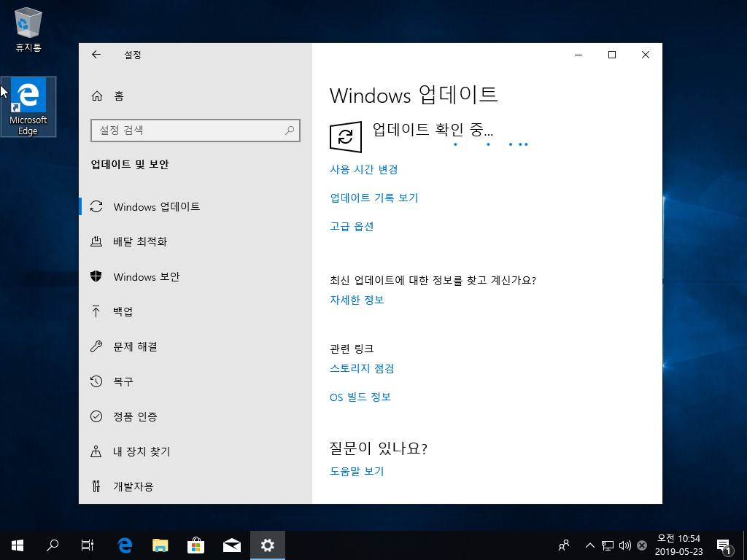Screen dimensions: 747x560
Task: Open Windows 보안 settings page
Action: 196,276
